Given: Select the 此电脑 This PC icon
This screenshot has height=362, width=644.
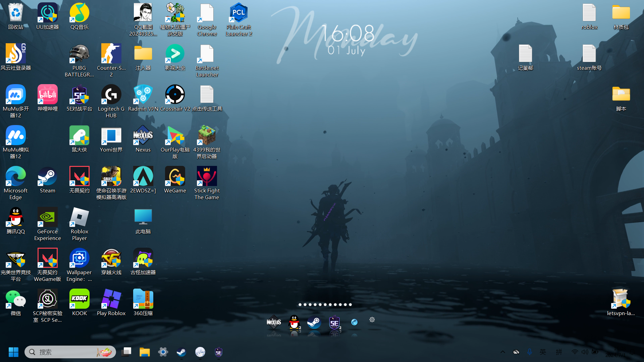Looking at the screenshot, I should [143, 221].
